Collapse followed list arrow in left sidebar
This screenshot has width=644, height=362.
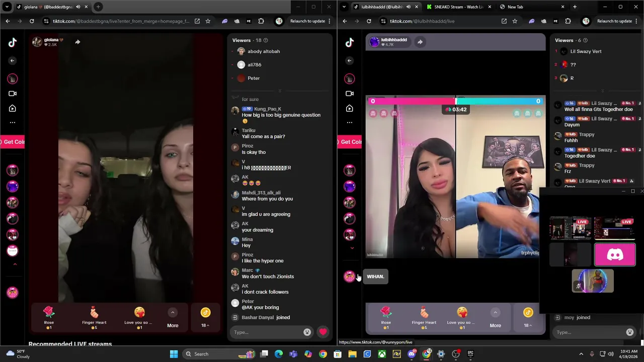pyautogui.click(x=15, y=264)
